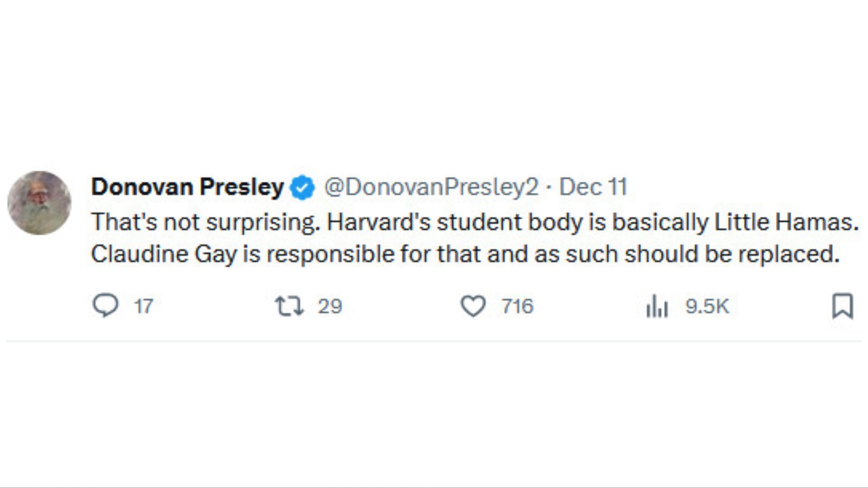Open Donovan Presley's profile picture

(x=39, y=202)
